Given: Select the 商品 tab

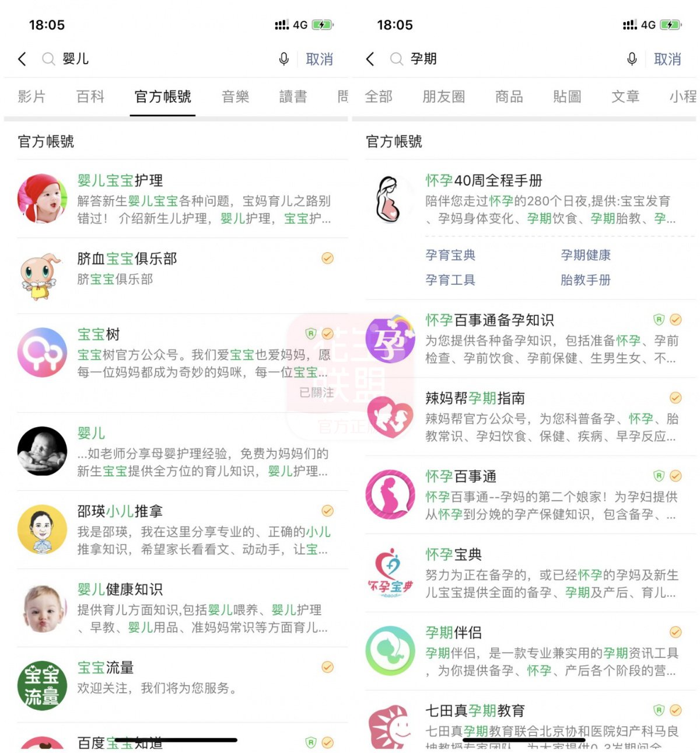Looking at the screenshot, I should click(509, 96).
